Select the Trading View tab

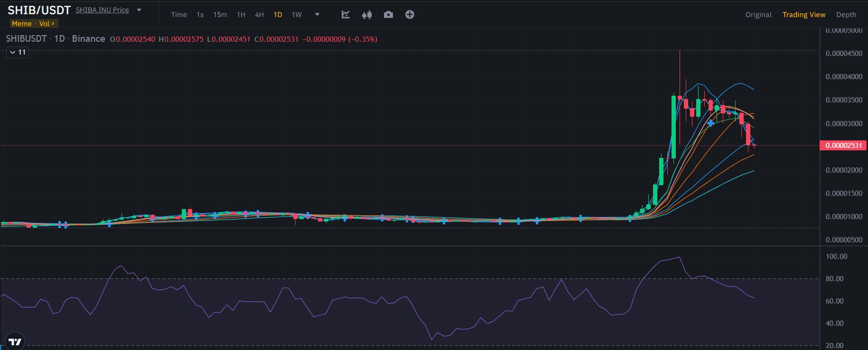pos(804,15)
